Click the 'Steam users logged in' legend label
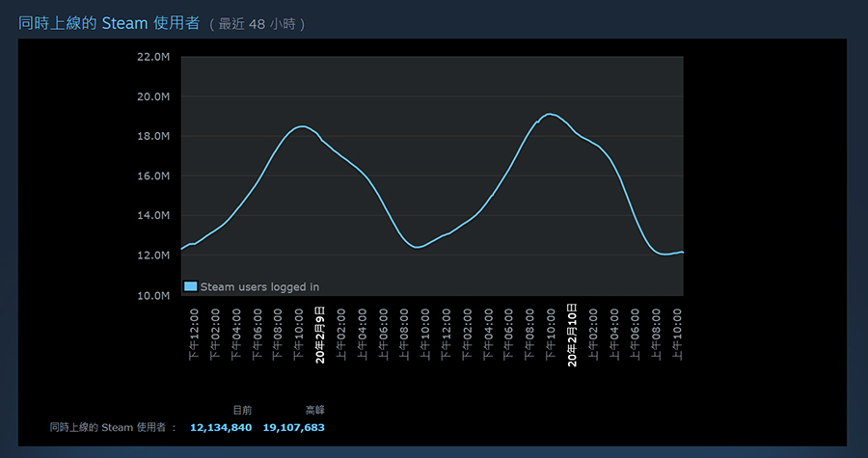The width and height of the screenshot is (868, 458). (x=259, y=287)
